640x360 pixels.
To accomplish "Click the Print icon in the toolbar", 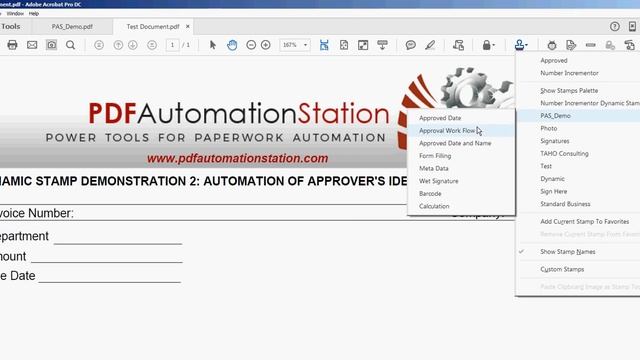I will [12, 45].
